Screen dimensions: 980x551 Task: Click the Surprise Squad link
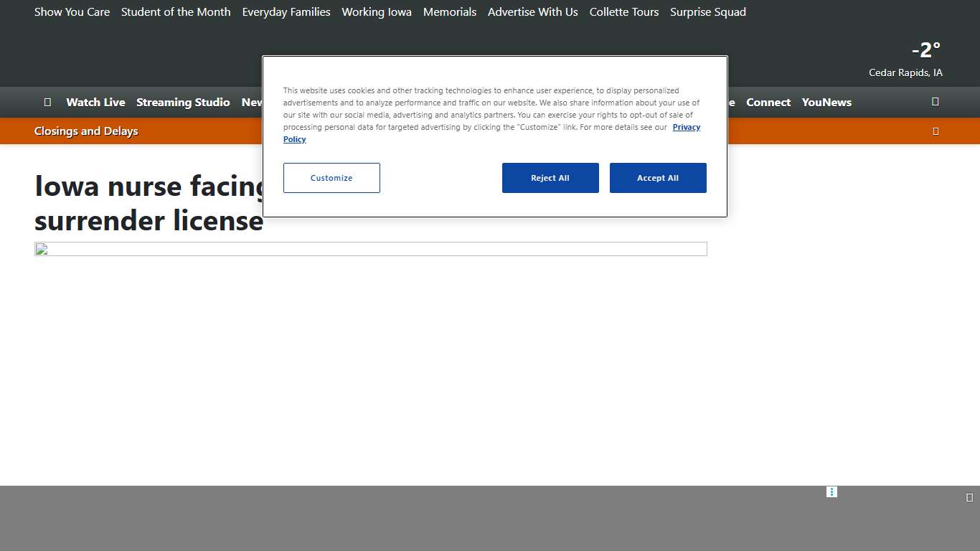pos(707,12)
